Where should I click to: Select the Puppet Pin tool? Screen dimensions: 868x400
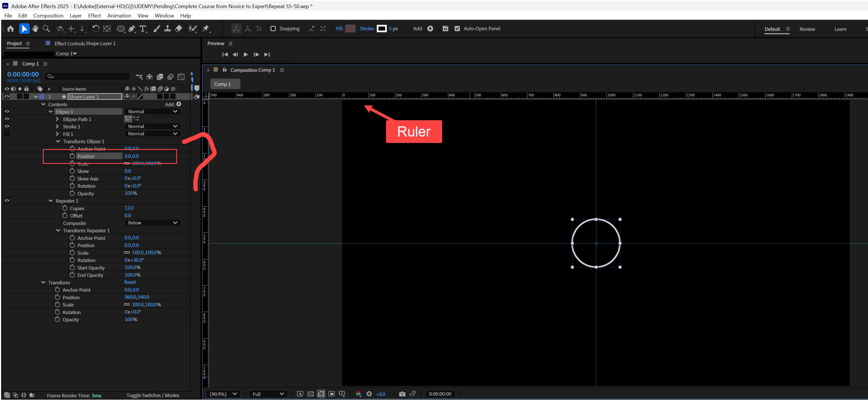[x=206, y=29]
